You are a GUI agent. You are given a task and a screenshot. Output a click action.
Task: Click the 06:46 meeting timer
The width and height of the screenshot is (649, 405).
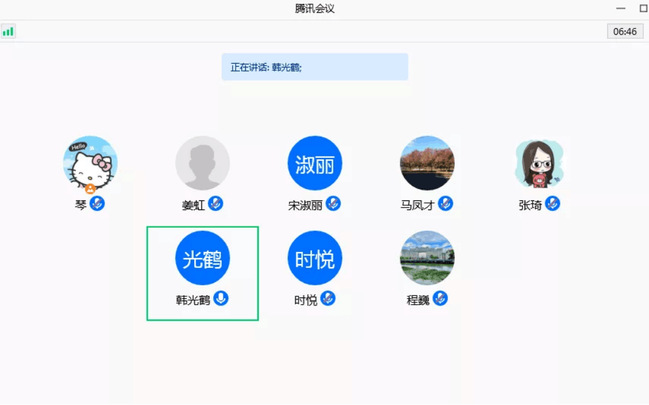(x=624, y=32)
